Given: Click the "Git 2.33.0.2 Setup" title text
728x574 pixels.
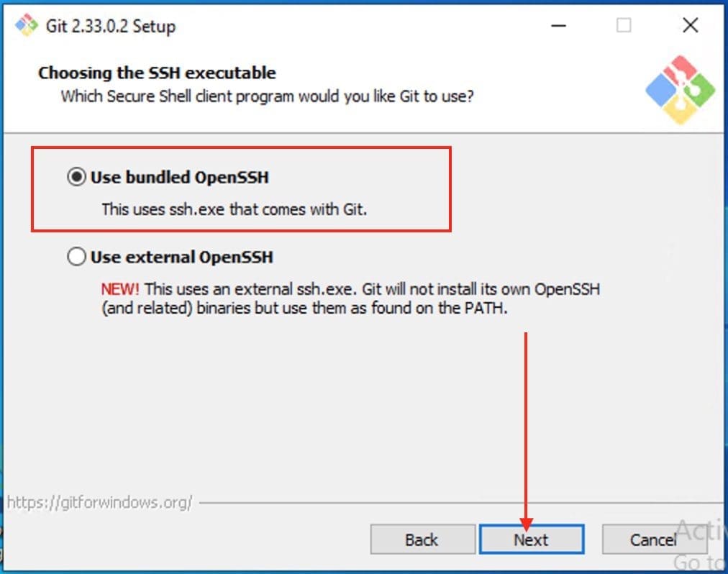Looking at the screenshot, I should [111, 27].
